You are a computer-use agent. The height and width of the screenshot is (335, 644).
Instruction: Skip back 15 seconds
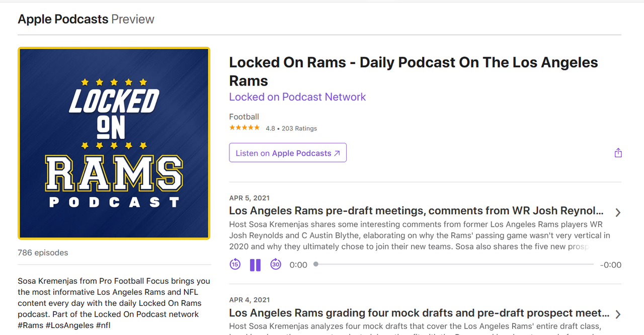[235, 264]
